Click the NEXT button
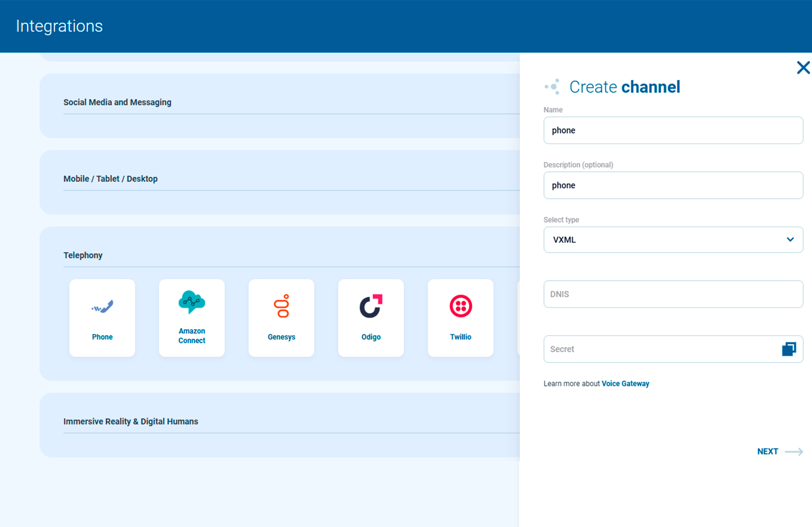 tap(780, 451)
